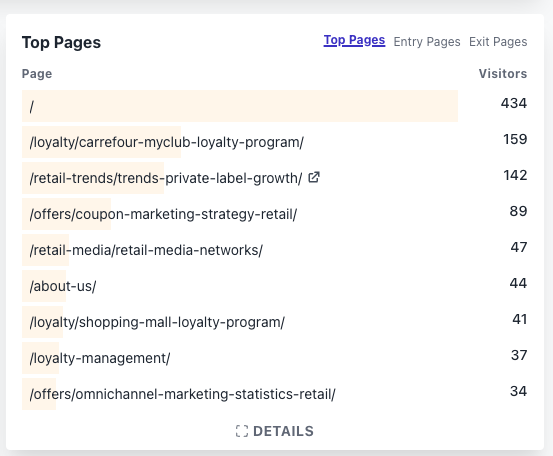
Task: Select the /loyalty-management/ page
Action: point(100,358)
